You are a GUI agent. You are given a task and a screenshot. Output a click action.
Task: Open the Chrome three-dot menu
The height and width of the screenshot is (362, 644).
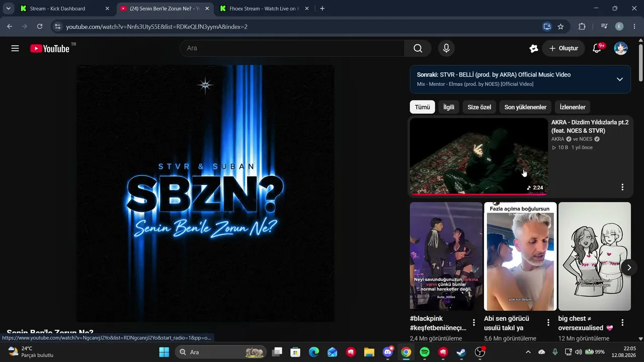[634, 27]
